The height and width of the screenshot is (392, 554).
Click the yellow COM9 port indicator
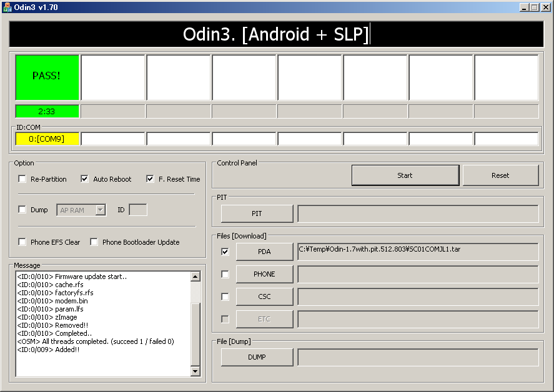[x=46, y=138]
